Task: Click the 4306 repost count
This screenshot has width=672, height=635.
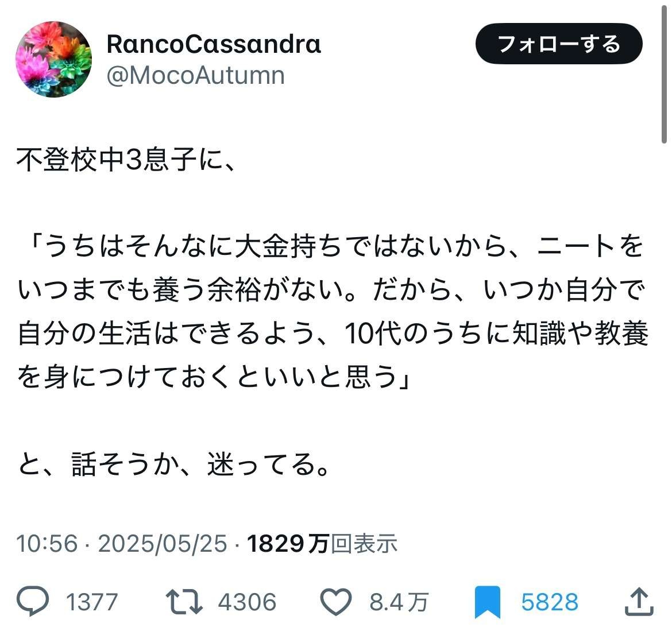Action: (247, 602)
